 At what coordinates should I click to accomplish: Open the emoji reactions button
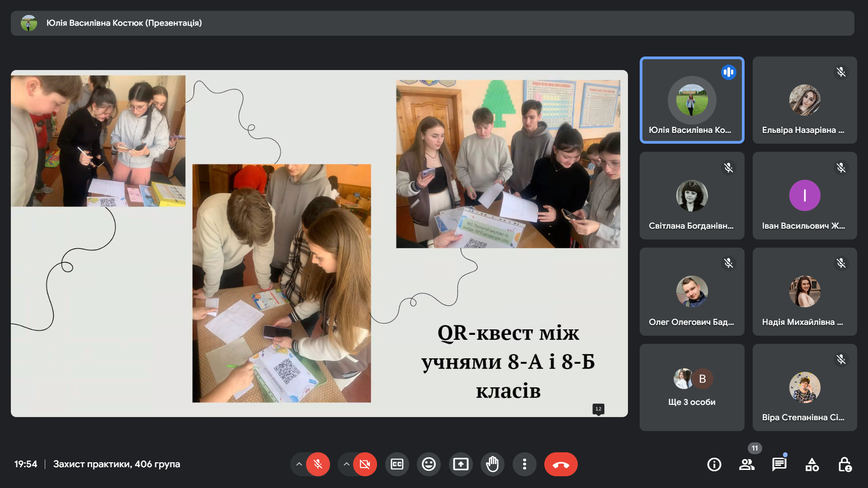(429, 464)
